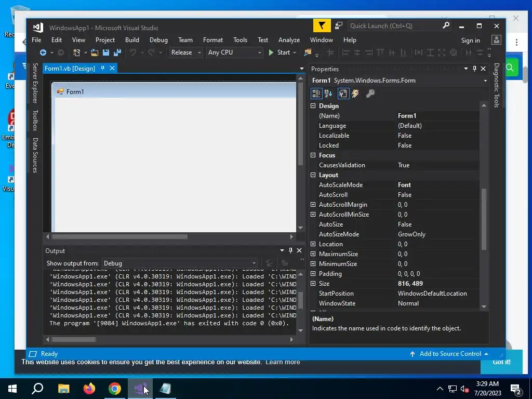Click Learn more link in browser cookie banner
This screenshot has height=399, width=532.
tap(283, 362)
